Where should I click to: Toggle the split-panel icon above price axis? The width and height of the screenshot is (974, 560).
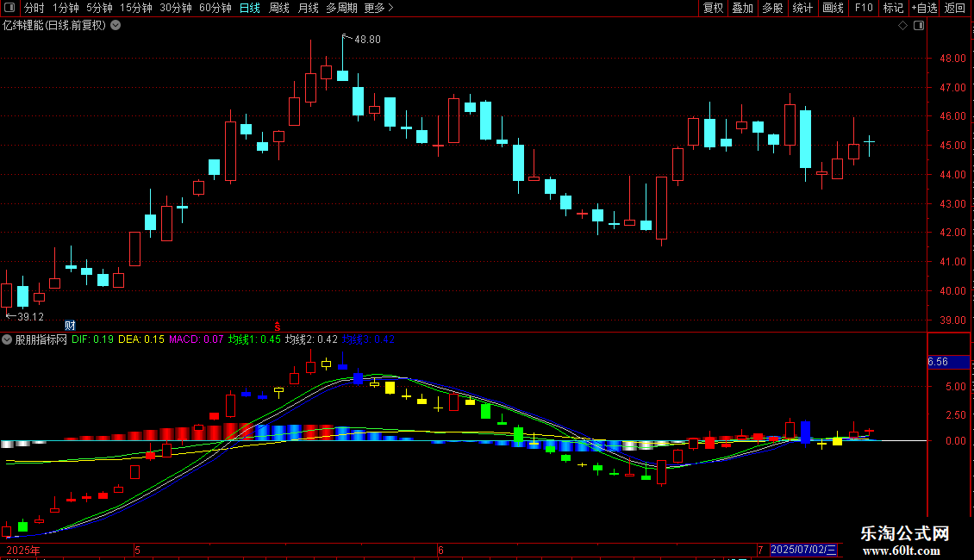919,25
